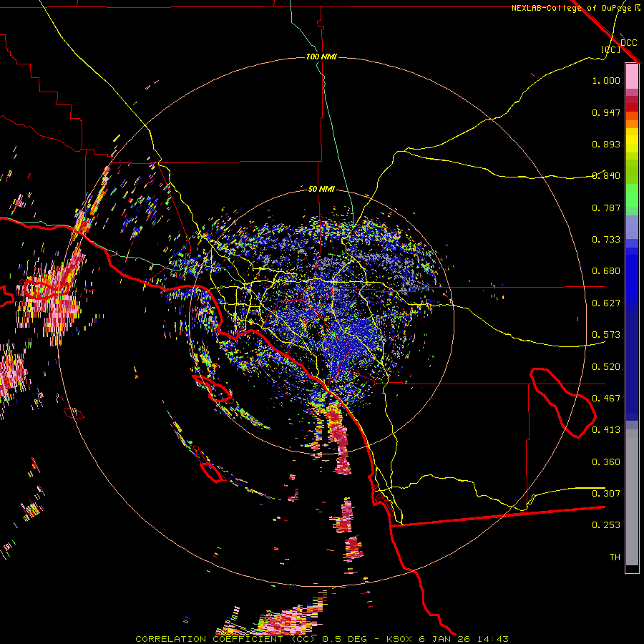Select the 0.947 legend value
The width and height of the screenshot is (644, 644).
pyautogui.click(x=606, y=112)
